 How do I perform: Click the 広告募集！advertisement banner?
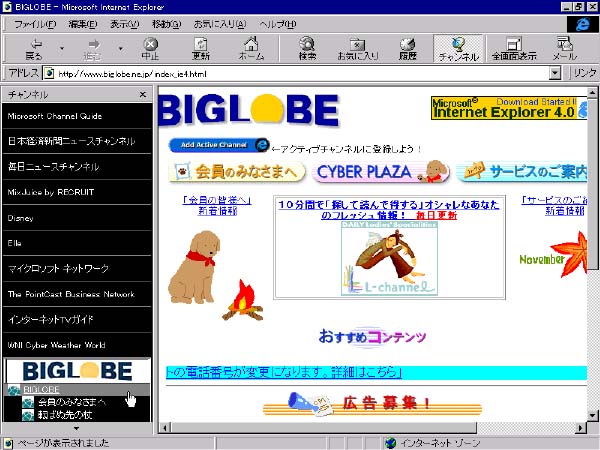[x=372, y=403]
